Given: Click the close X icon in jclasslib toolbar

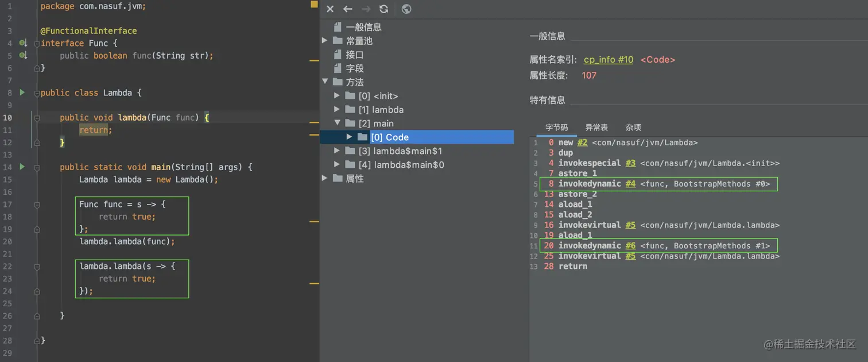Looking at the screenshot, I should pyautogui.click(x=330, y=9).
